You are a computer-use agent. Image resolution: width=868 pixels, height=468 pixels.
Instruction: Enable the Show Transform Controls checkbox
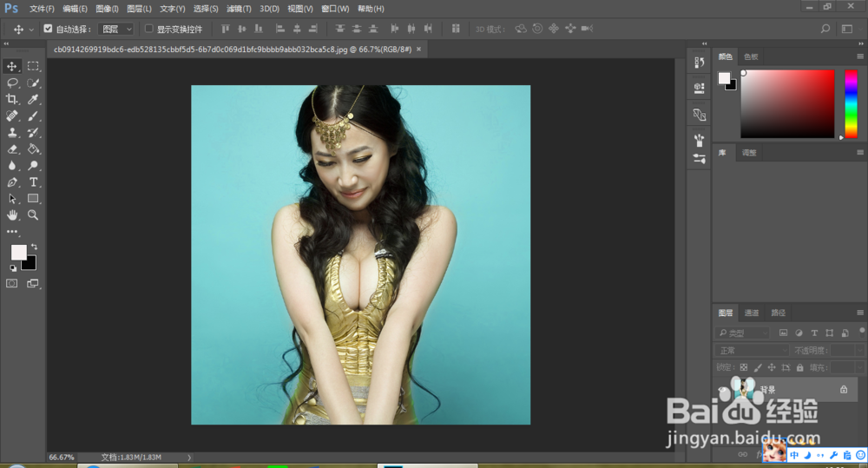click(149, 29)
